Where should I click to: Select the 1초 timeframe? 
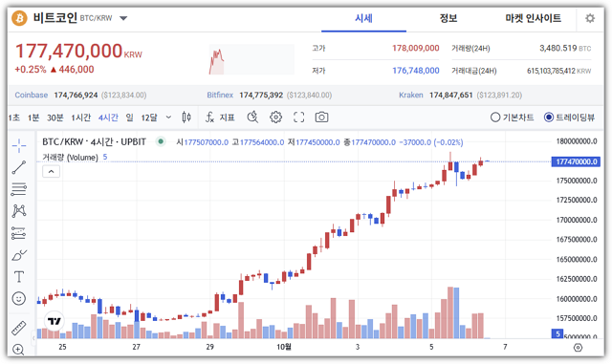[14, 118]
